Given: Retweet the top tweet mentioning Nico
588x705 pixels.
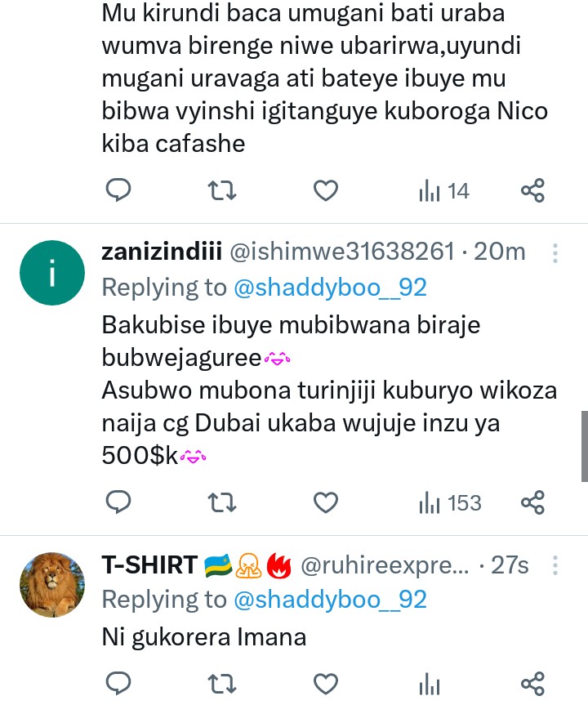Looking at the screenshot, I should pyautogui.click(x=222, y=191).
